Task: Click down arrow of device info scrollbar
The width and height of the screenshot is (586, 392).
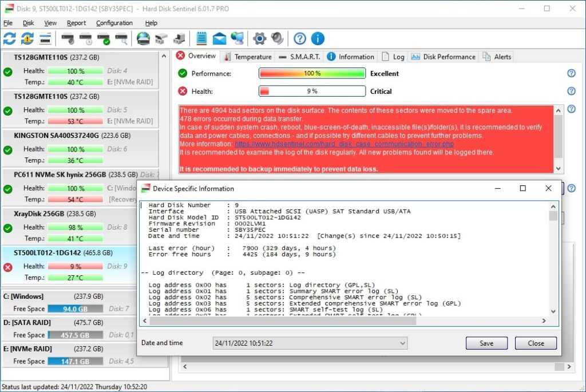Action: (553, 311)
